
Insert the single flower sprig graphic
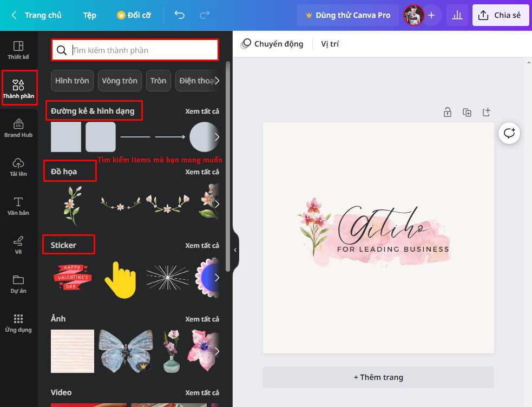click(73, 205)
